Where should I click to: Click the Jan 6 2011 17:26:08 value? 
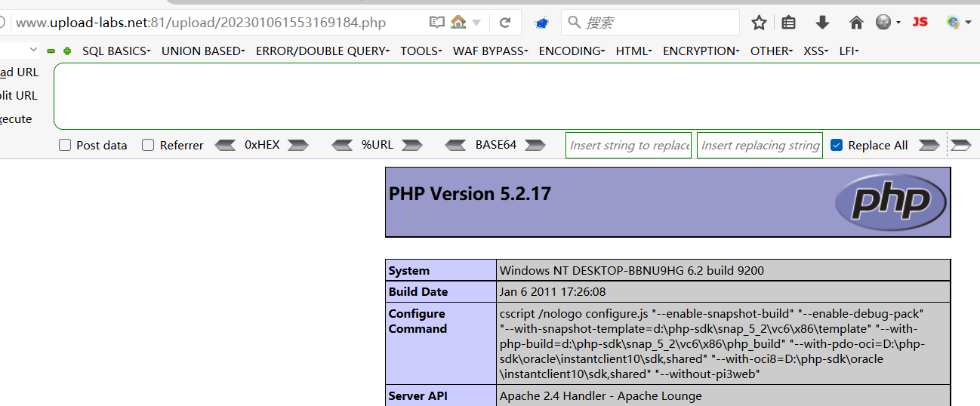[x=553, y=292]
